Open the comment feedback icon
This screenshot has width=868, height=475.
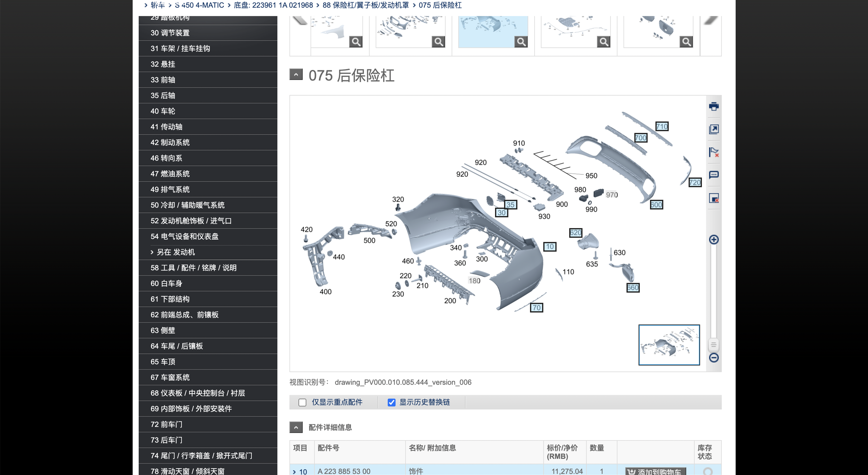point(713,175)
